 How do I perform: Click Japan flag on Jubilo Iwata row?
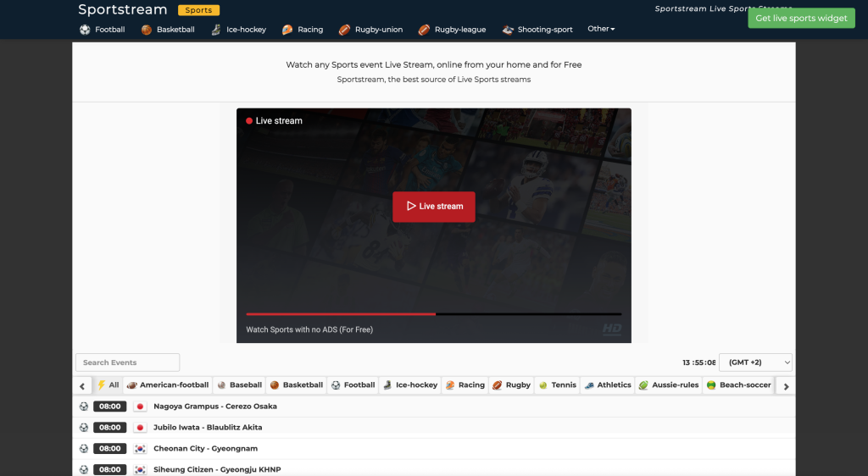(140, 428)
